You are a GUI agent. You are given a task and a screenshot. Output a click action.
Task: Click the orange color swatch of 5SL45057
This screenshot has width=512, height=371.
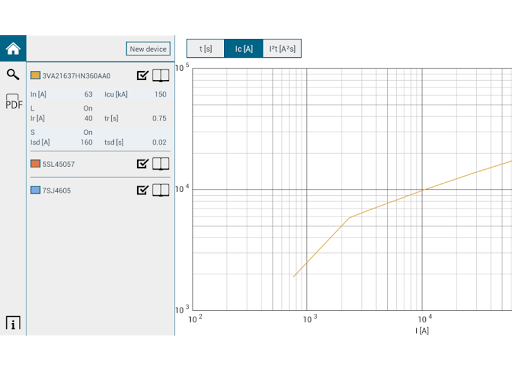coord(35,163)
